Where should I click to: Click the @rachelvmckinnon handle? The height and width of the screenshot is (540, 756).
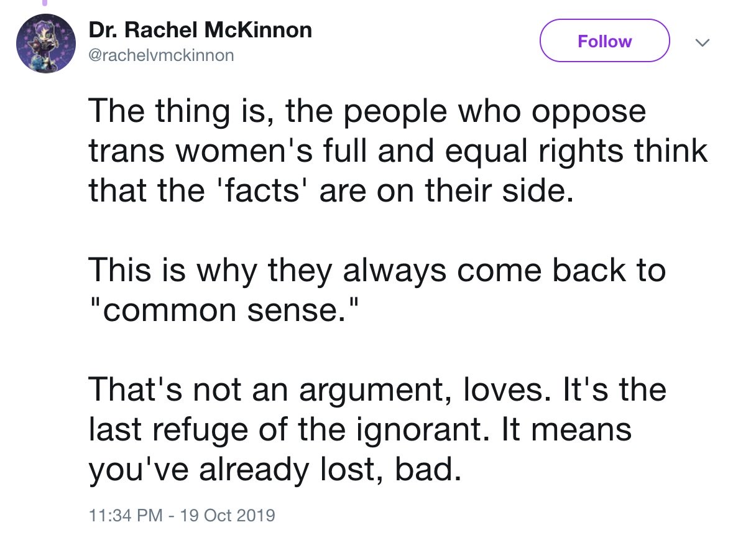coord(162,55)
